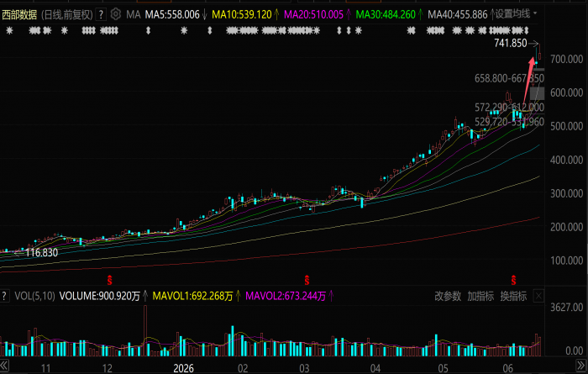This screenshot has height=374, width=588.
Task: Jump to later data with right double-arrow
Action: coord(580,366)
